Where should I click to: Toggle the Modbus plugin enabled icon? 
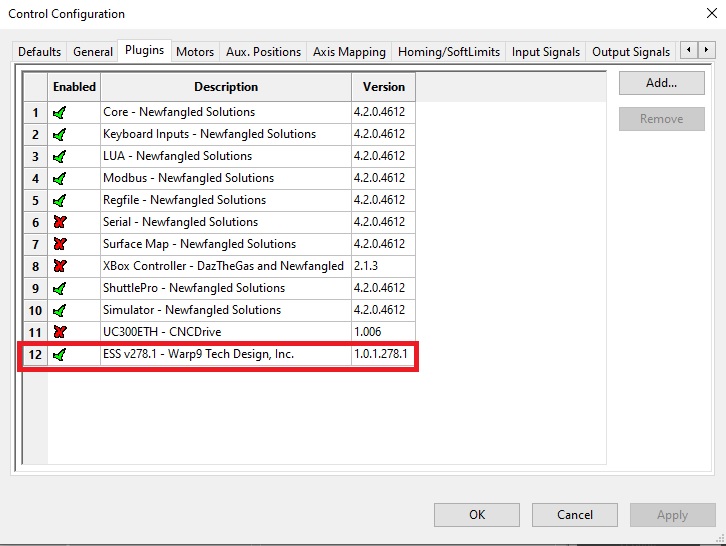[60, 179]
